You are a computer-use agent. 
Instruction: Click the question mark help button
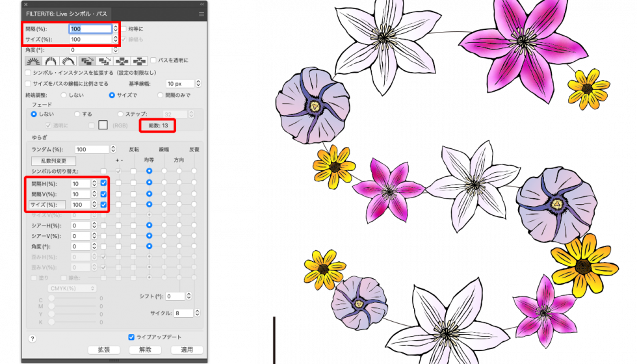32,339
